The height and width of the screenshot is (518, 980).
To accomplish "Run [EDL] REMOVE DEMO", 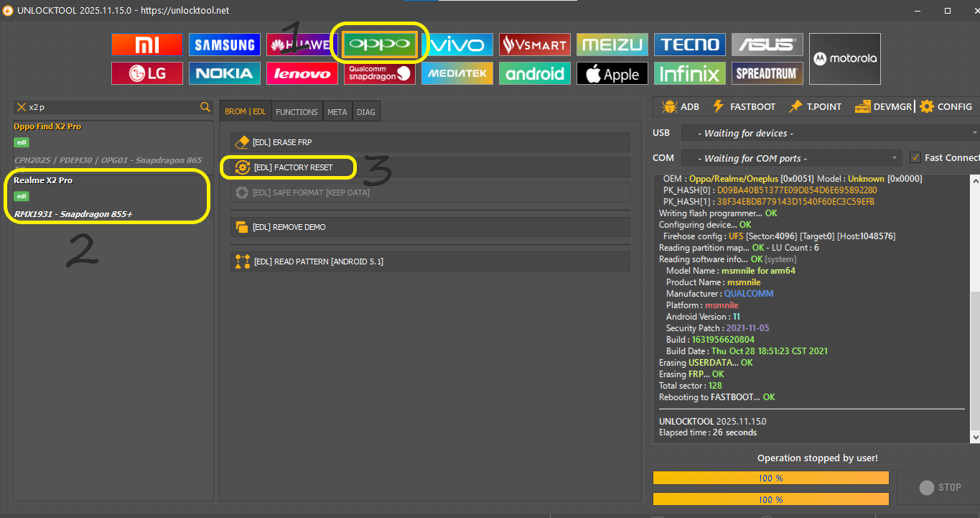I will pos(430,227).
